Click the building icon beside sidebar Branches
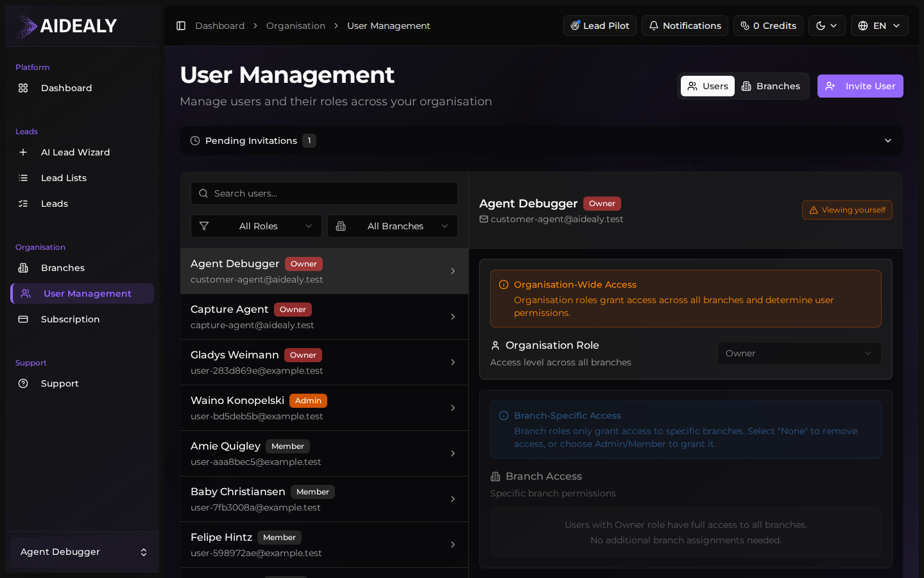 tap(23, 268)
